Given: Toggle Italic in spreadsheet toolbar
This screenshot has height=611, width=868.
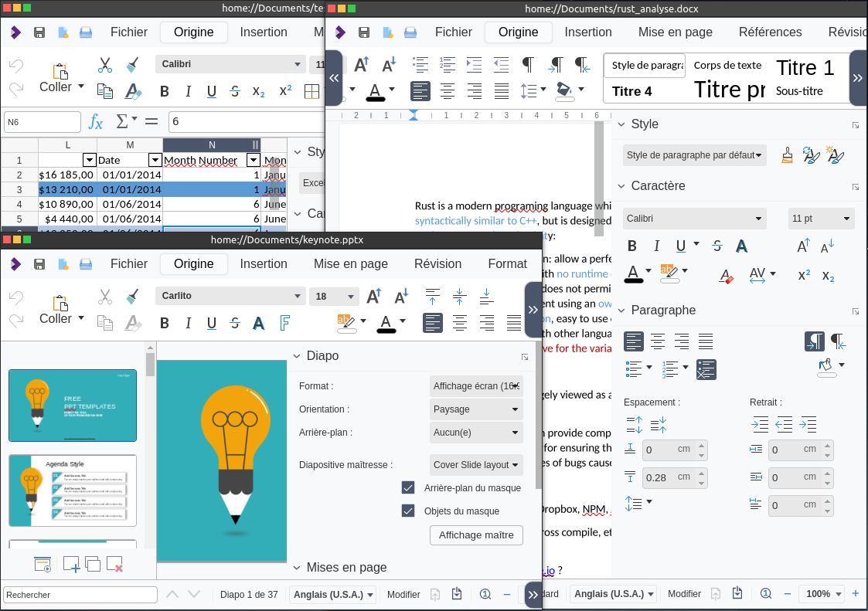Looking at the screenshot, I should point(189,91).
